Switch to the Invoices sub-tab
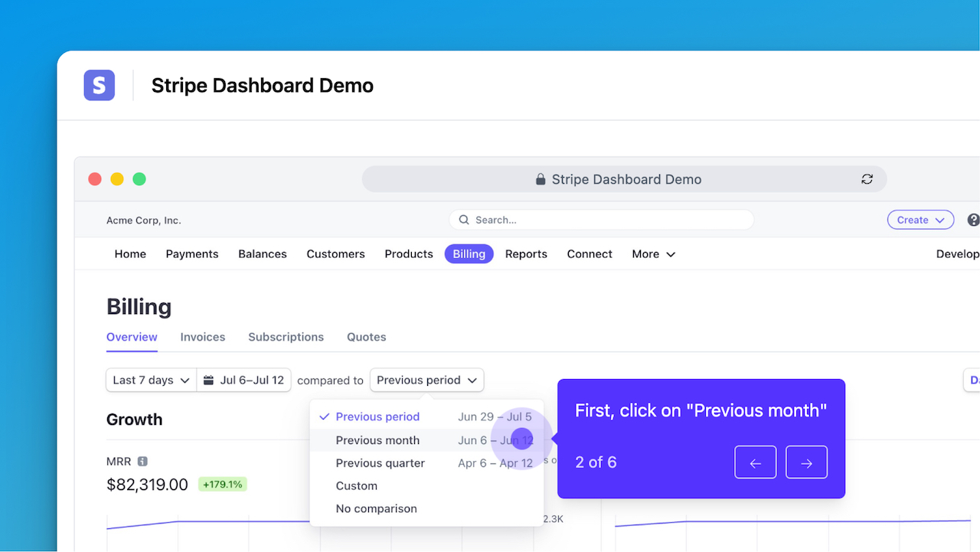Image resolution: width=980 pixels, height=552 pixels. point(203,337)
